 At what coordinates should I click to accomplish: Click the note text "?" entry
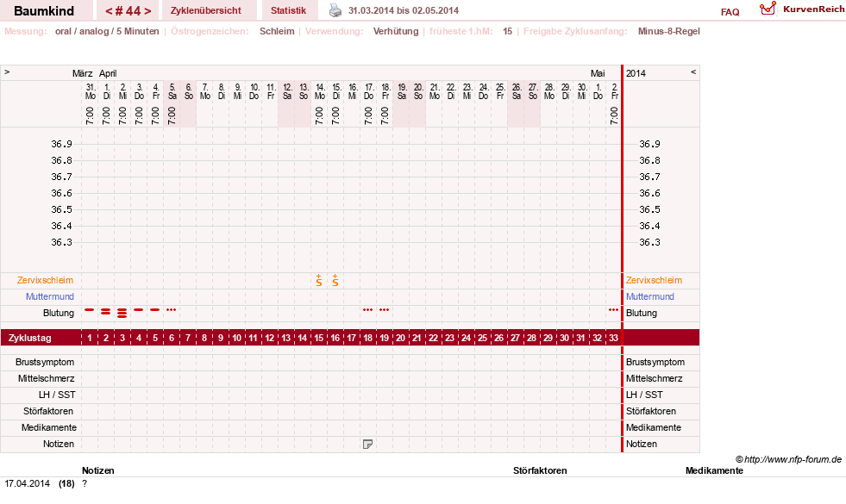[85, 483]
